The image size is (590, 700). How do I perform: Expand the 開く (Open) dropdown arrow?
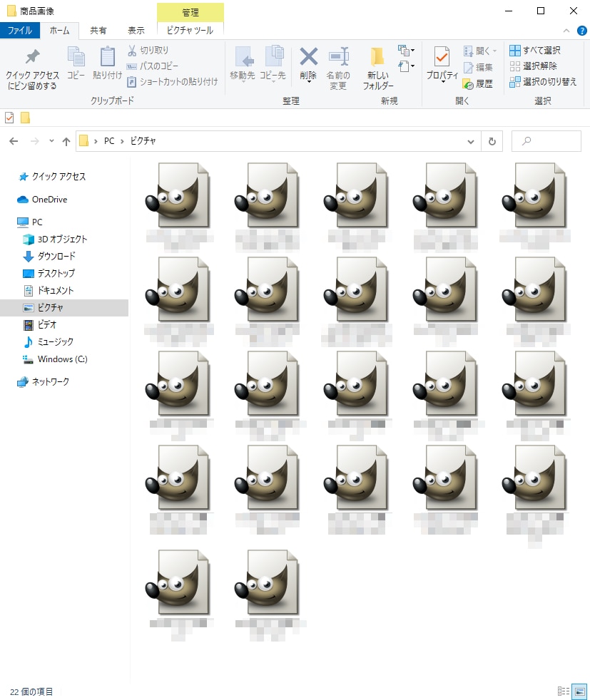[495, 51]
